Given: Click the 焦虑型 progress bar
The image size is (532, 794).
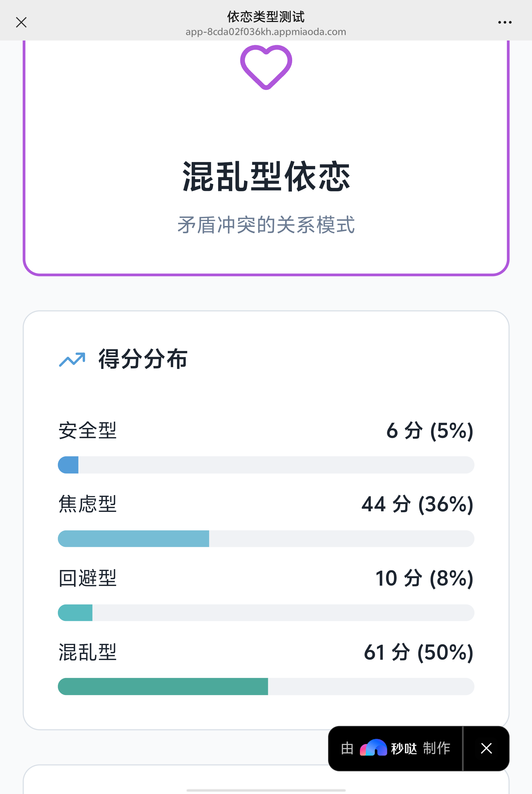Looking at the screenshot, I should pyautogui.click(x=266, y=538).
